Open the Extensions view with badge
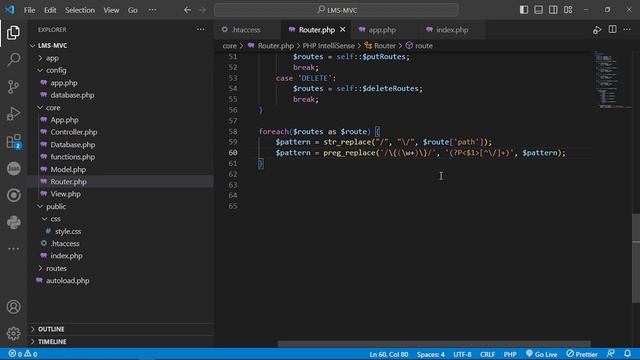Viewport: 640px width, 360px height. (x=13, y=141)
